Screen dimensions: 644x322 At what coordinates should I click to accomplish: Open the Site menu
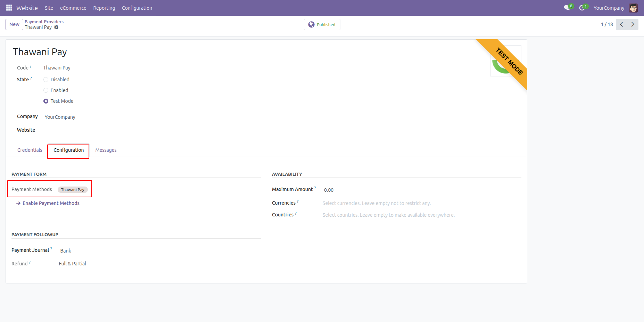(49, 8)
